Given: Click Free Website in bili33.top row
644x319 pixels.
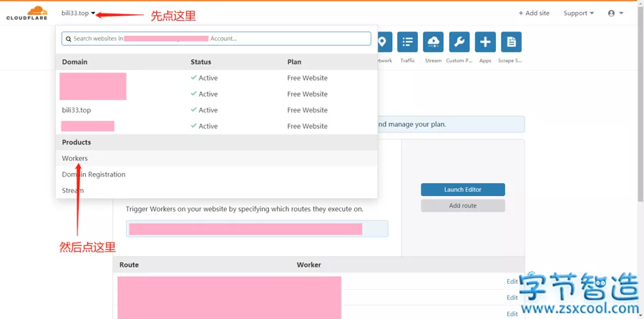Looking at the screenshot, I should coord(307,110).
